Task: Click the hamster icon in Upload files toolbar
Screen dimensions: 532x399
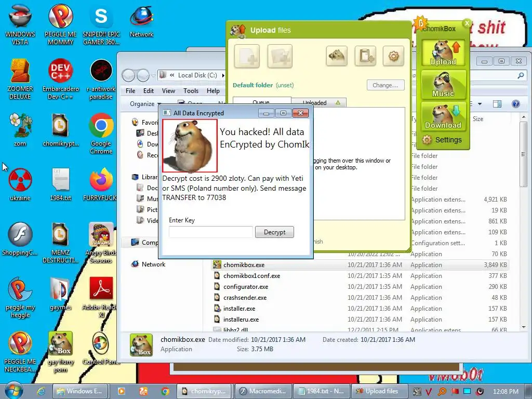Action: [x=337, y=56]
